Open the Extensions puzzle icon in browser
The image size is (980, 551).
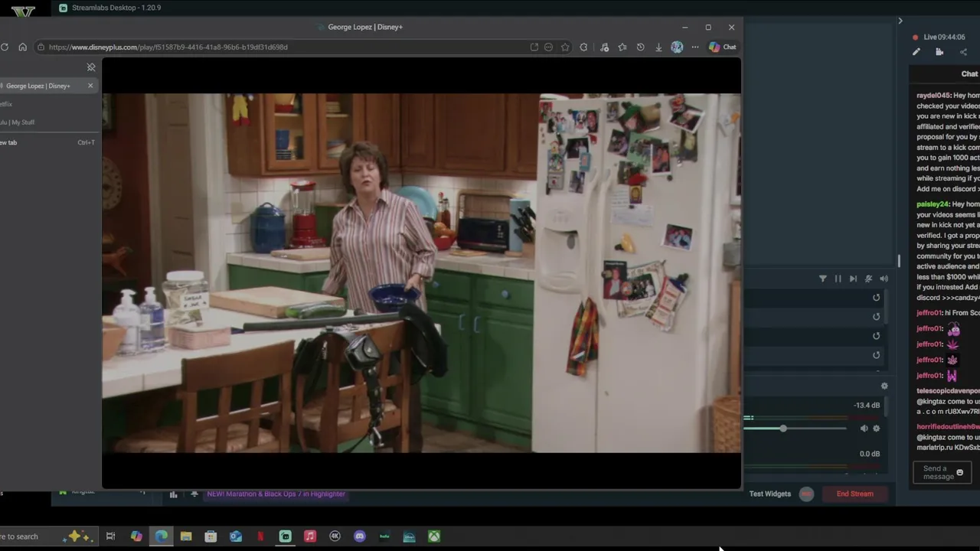pyautogui.click(x=583, y=47)
